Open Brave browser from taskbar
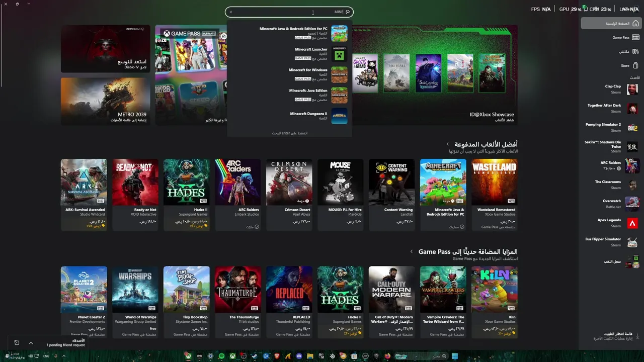644x362 pixels. 277,356
